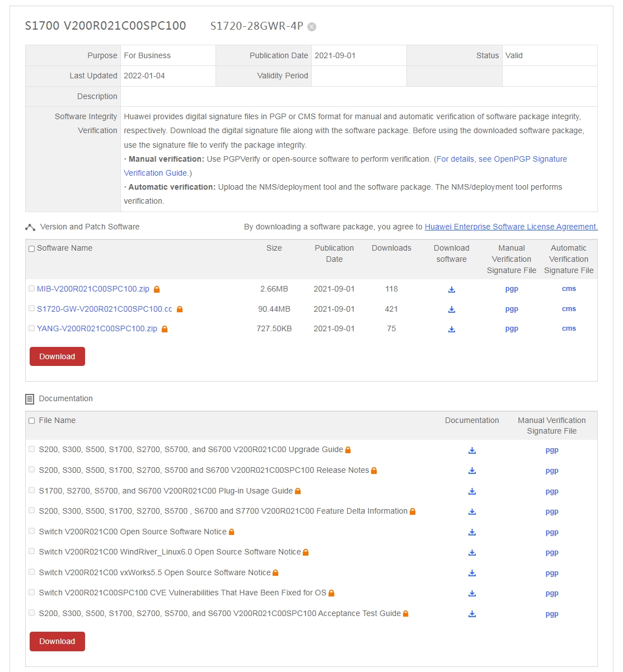Get pgp signature for MIB-V200R021C00SPC100.zip
Viewport: 623px width, 672px height.
[512, 289]
